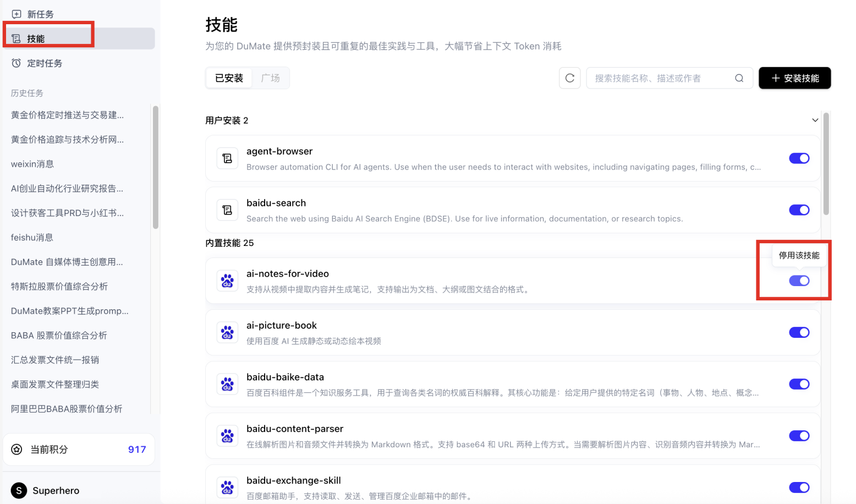Screen dimensions: 856x504
Task: Select the 已安装 tab
Action: click(228, 78)
